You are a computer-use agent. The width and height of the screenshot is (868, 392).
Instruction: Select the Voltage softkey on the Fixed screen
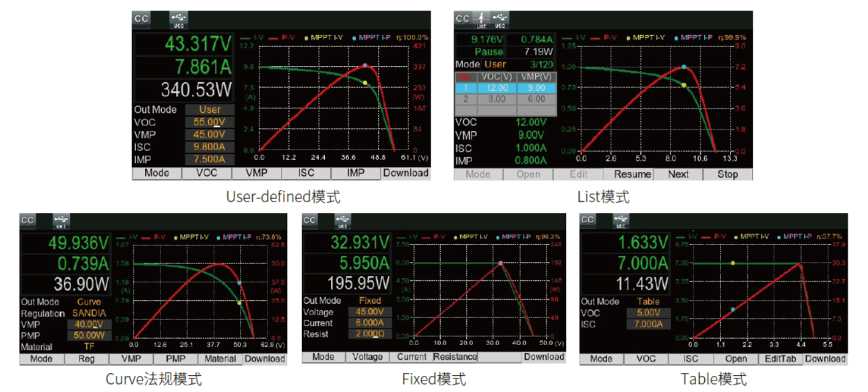pyautogui.click(x=367, y=357)
